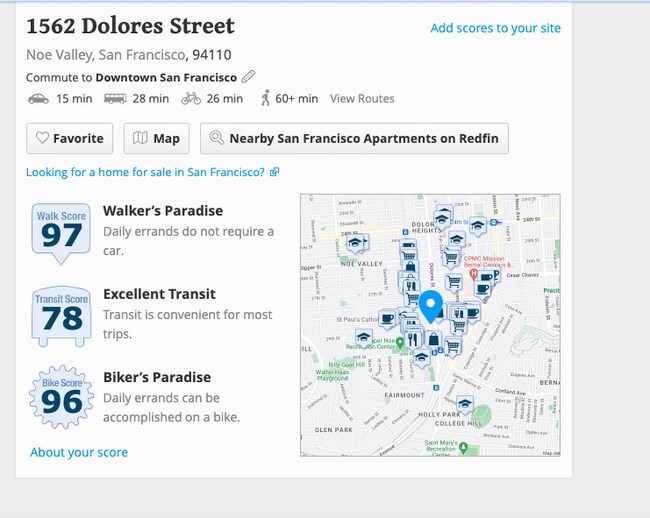
Task: Open the About your score link
Action: [79, 452]
